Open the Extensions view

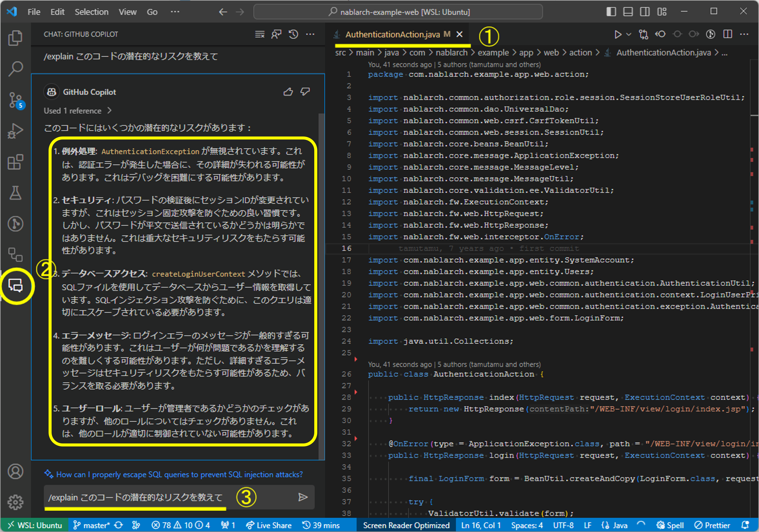pyautogui.click(x=15, y=162)
